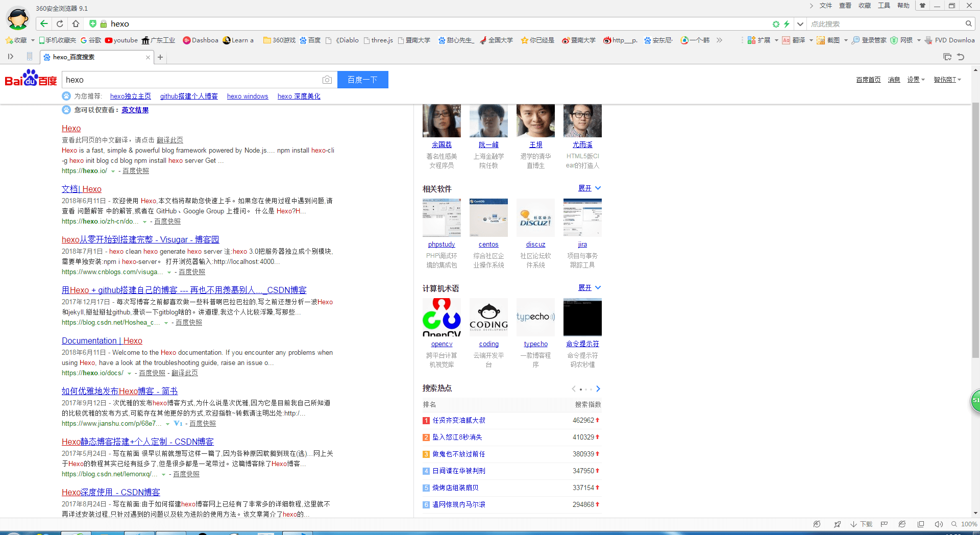Open the OpenCV thumbnail image

[442, 317]
